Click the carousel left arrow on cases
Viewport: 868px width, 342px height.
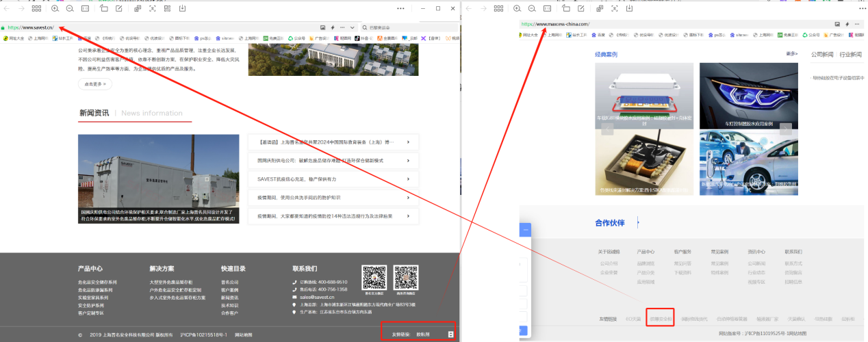607,129
